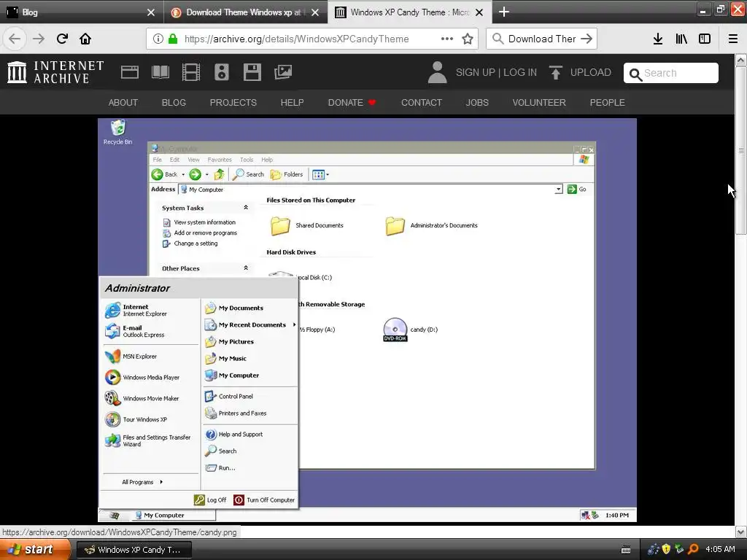Go back to the previous page
The height and width of the screenshot is (560, 747).
click(x=15, y=39)
